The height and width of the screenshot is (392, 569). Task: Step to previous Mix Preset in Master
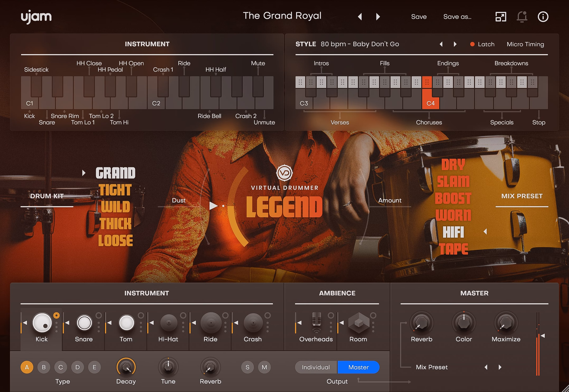coord(486,367)
